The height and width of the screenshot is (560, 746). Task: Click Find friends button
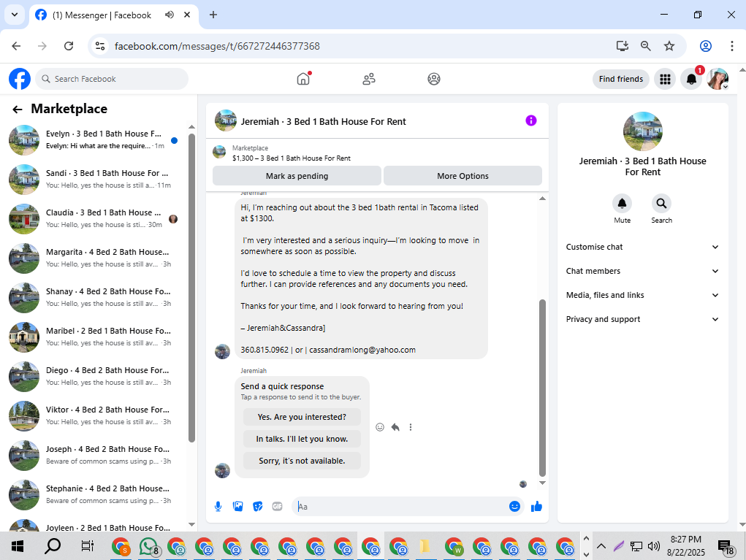click(x=621, y=79)
